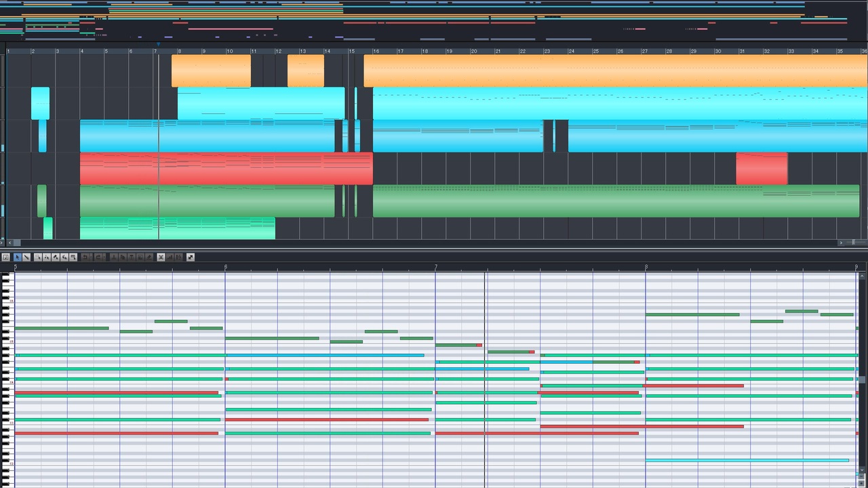Click the redo button in editor toolbar
The width and height of the screenshot is (868, 488).
tap(98, 258)
